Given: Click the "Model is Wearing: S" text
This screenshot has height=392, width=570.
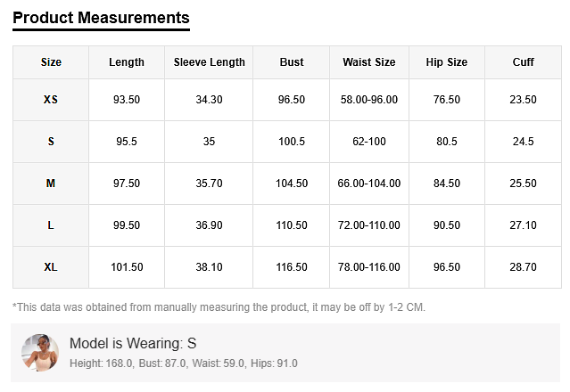Looking at the screenshot, I should [133, 344].
